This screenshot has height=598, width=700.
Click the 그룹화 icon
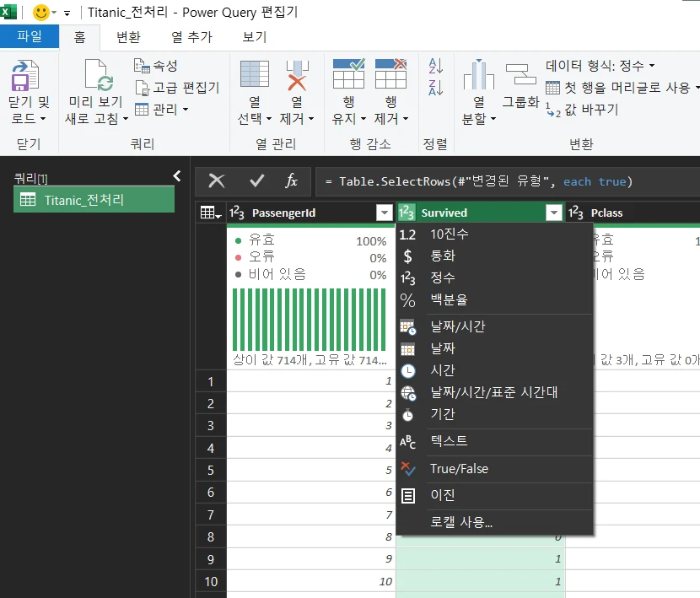tap(520, 76)
